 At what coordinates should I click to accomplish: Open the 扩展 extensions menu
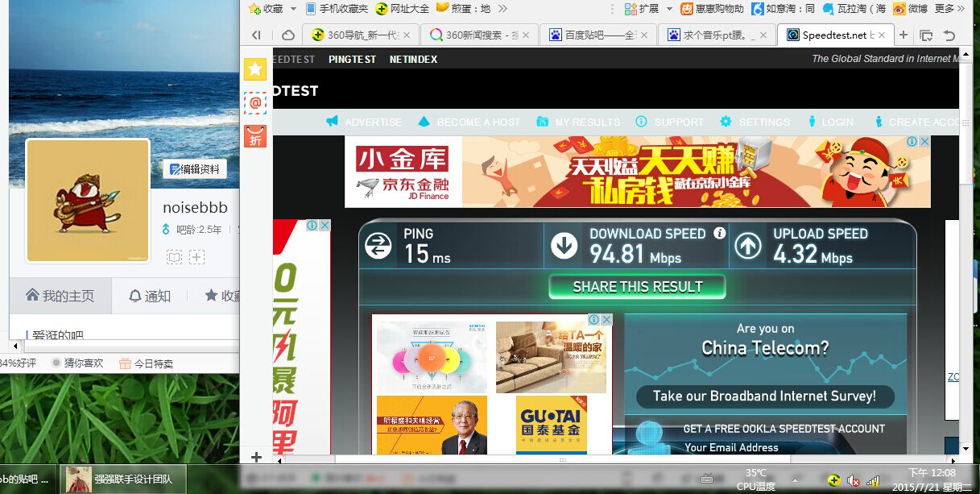tap(642, 9)
